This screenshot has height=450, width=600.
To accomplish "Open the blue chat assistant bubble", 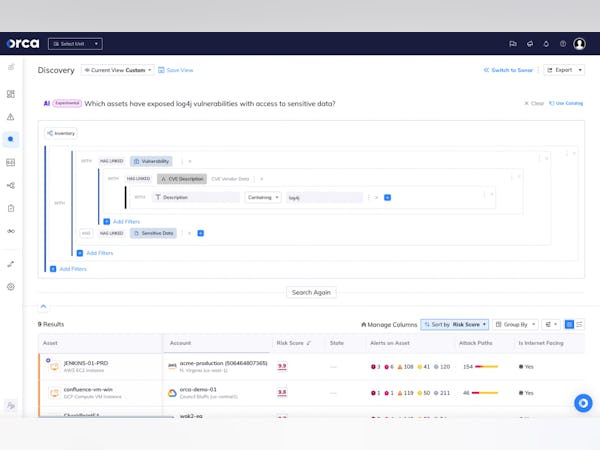I will click(x=583, y=403).
